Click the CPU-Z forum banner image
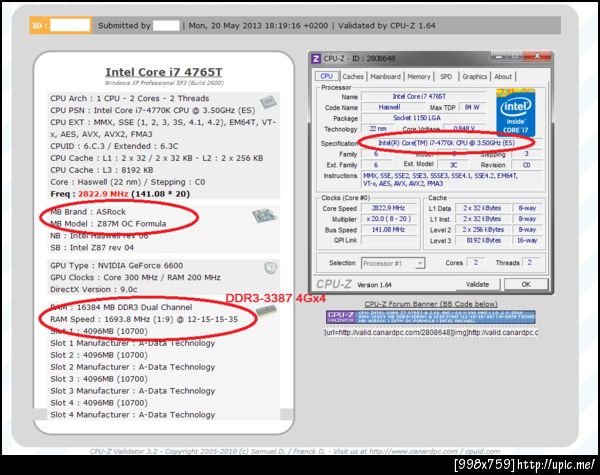Image resolution: width=600 pixels, height=475 pixels. pyautogui.click(x=431, y=317)
